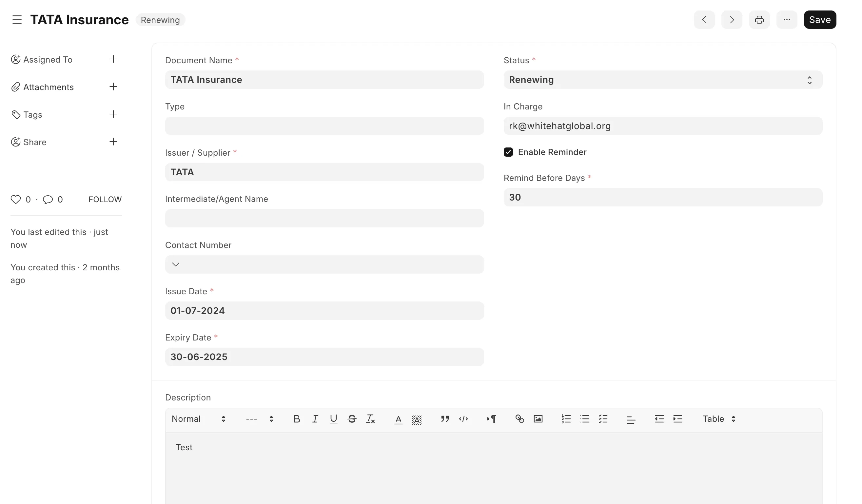The image size is (862, 504).
Task: Click the Share sidebar label
Action: [35, 142]
